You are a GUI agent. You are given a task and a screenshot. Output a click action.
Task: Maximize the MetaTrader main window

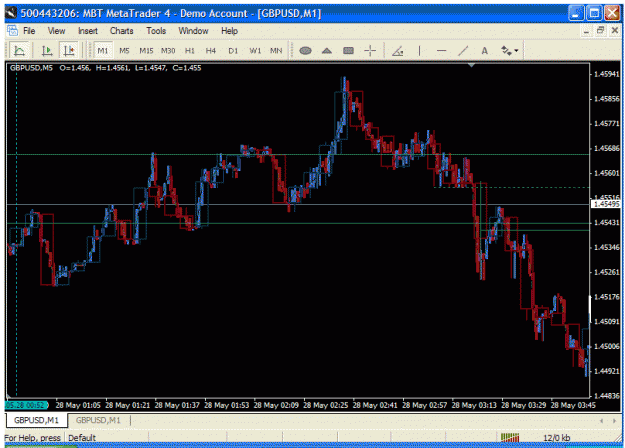coord(594,13)
